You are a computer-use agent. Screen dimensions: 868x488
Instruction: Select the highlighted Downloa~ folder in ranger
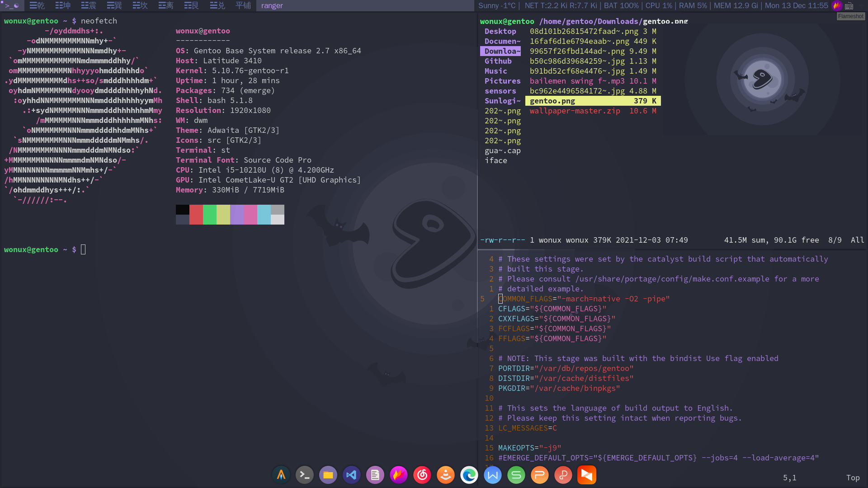500,51
